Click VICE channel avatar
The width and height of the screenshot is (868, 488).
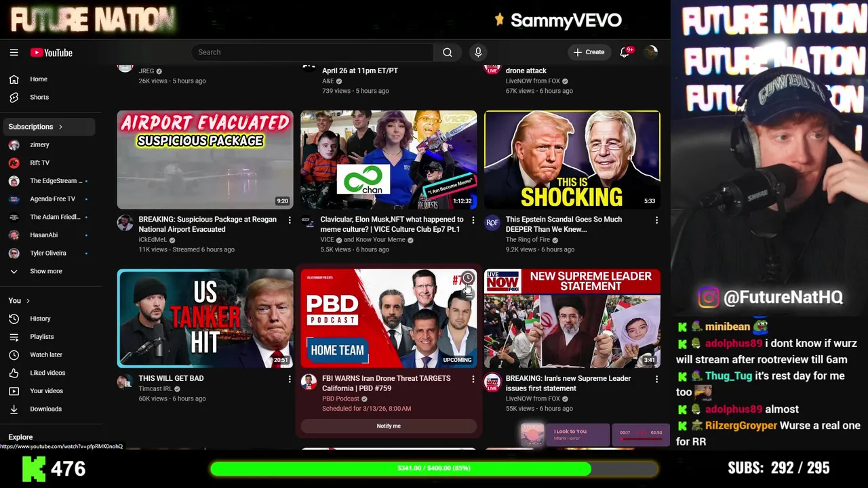tap(309, 222)
